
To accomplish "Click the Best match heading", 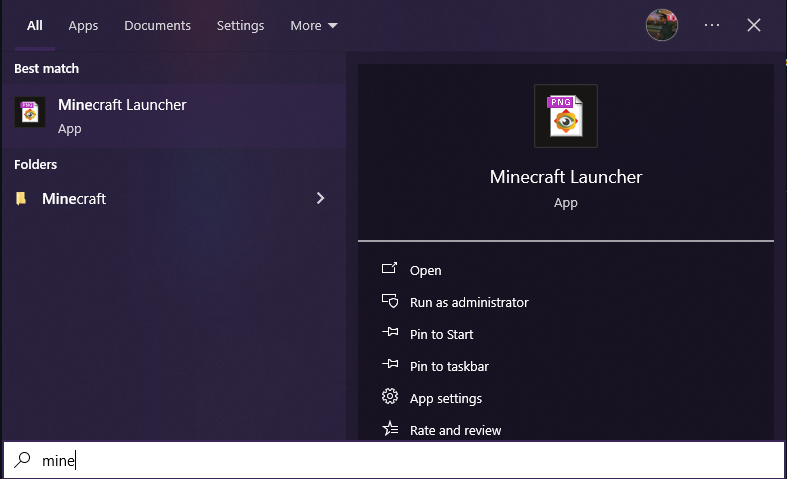I will click(x=46, y=68).
